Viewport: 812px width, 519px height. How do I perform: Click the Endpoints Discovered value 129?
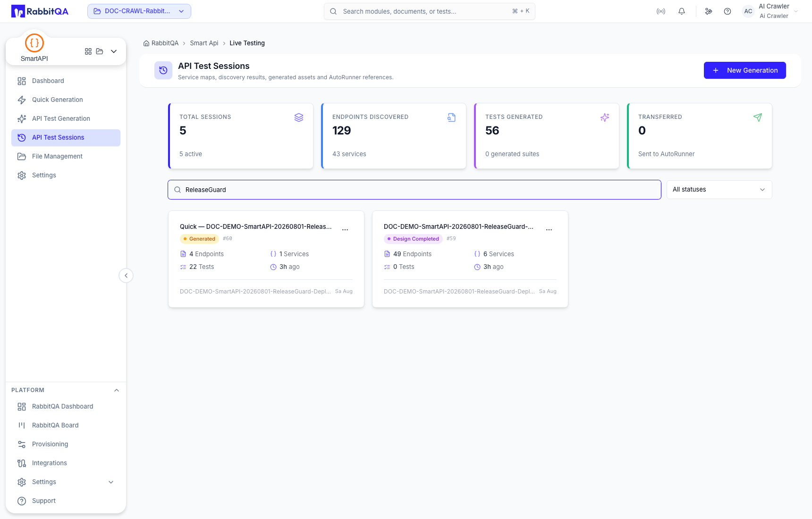(x=342, y=131)
